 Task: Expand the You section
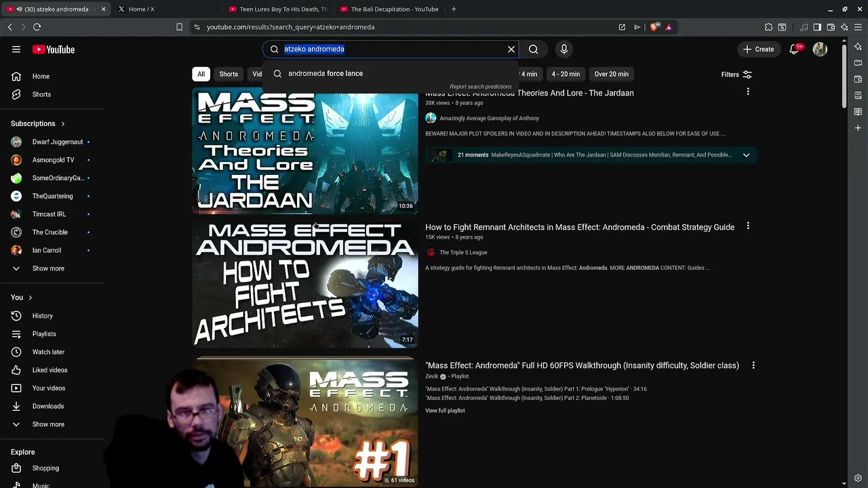point(22,298)
